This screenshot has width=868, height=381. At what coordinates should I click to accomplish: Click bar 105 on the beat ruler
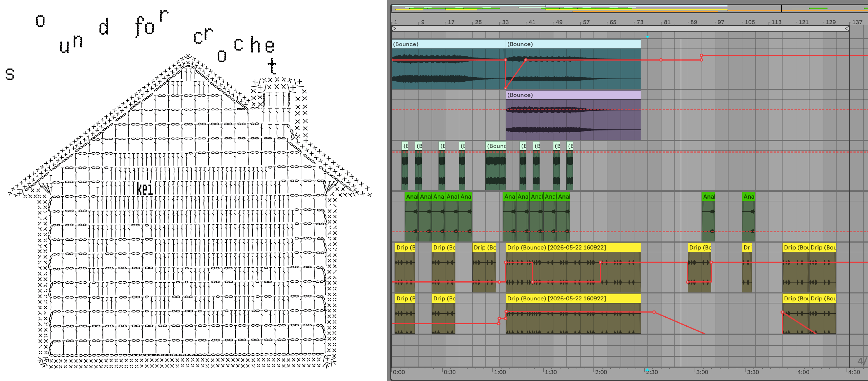pyautogui.click(x=750, y=22)
